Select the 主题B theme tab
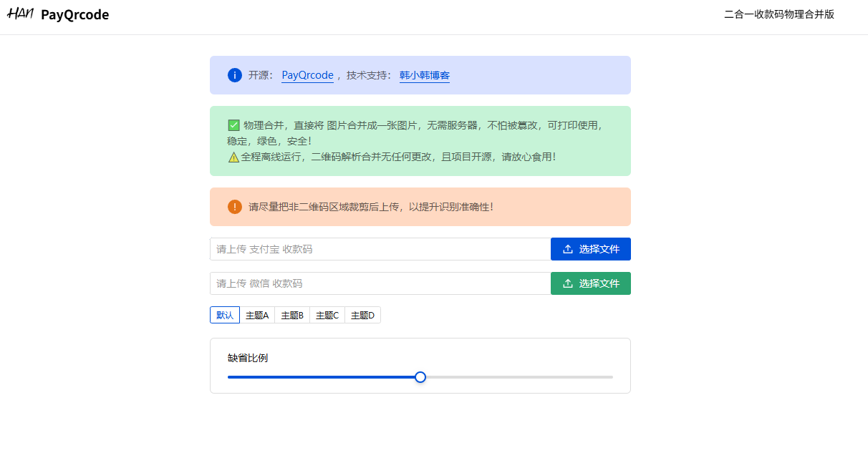The width and height of the screenshot is (868, 453). click(291, 315)
